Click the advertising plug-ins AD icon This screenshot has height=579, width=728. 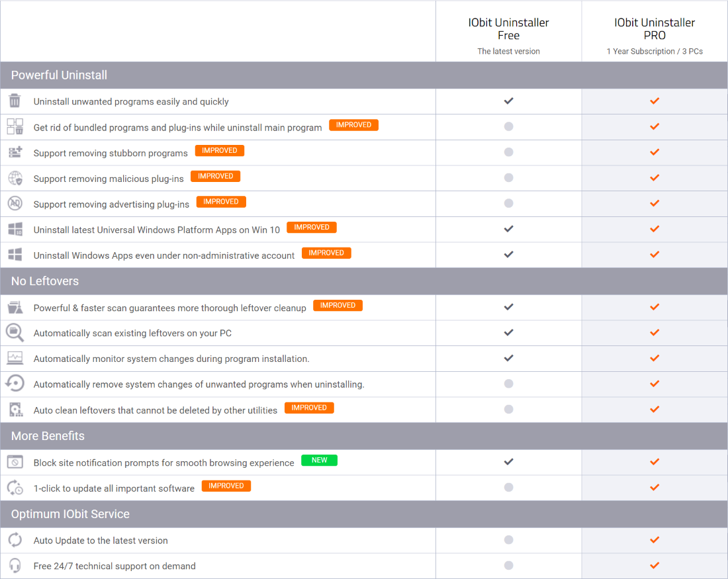[x=15, y=204]
